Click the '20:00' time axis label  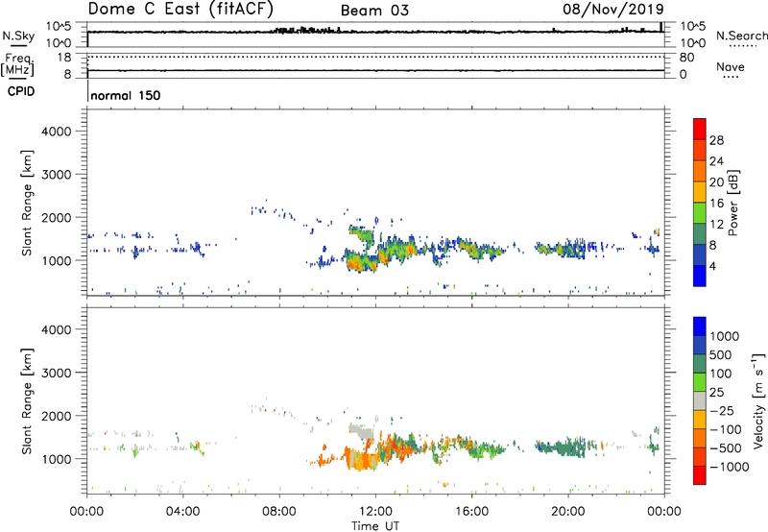(x=568, y=512)
